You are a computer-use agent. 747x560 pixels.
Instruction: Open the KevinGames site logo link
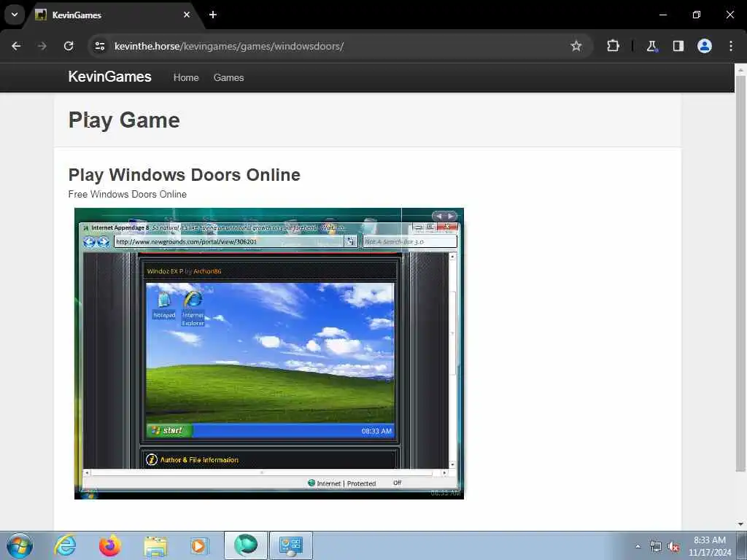[x=109, y=77]
